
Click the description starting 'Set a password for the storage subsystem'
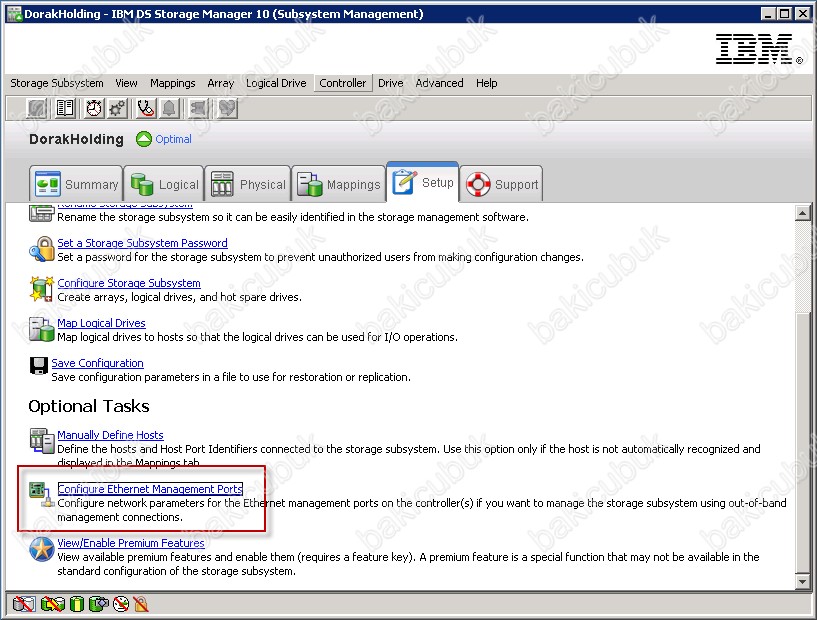pyautogui.click(x=320, y=257)
